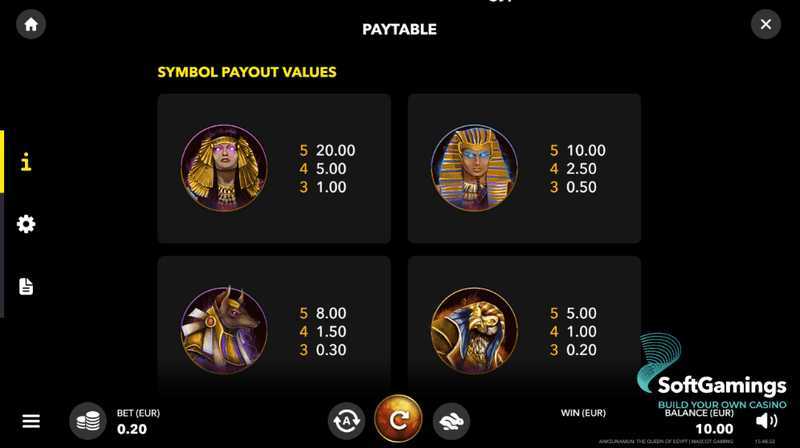800x448 pixels.
Task: Click the BET (EUR) 0.20 value
Action: point(132,429)
